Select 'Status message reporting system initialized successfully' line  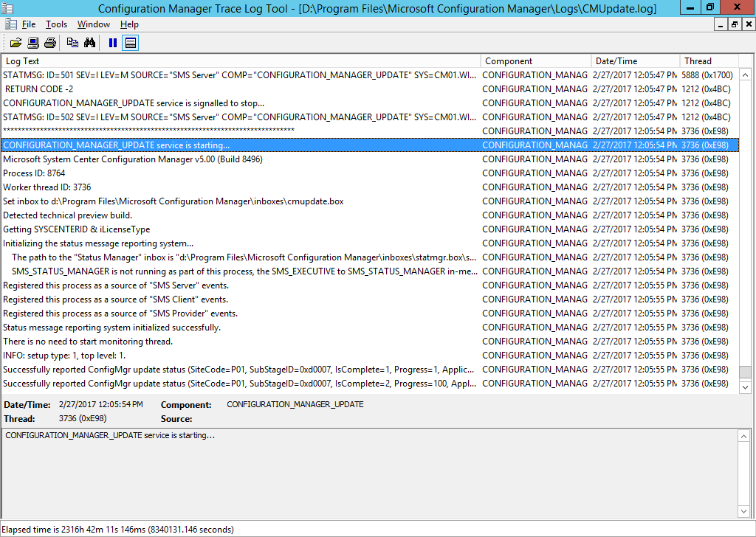[x=371, y=327]
